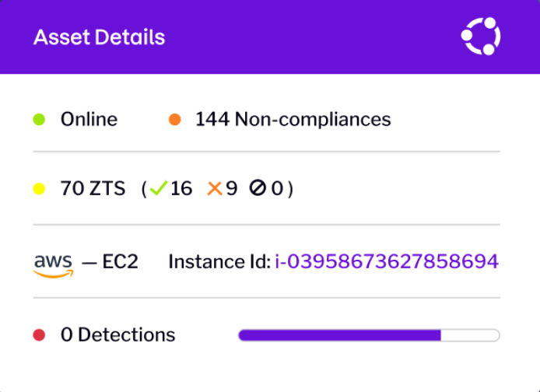Click the black blocked circle-slash icon
540x392 pixels.
click(258, 188)
